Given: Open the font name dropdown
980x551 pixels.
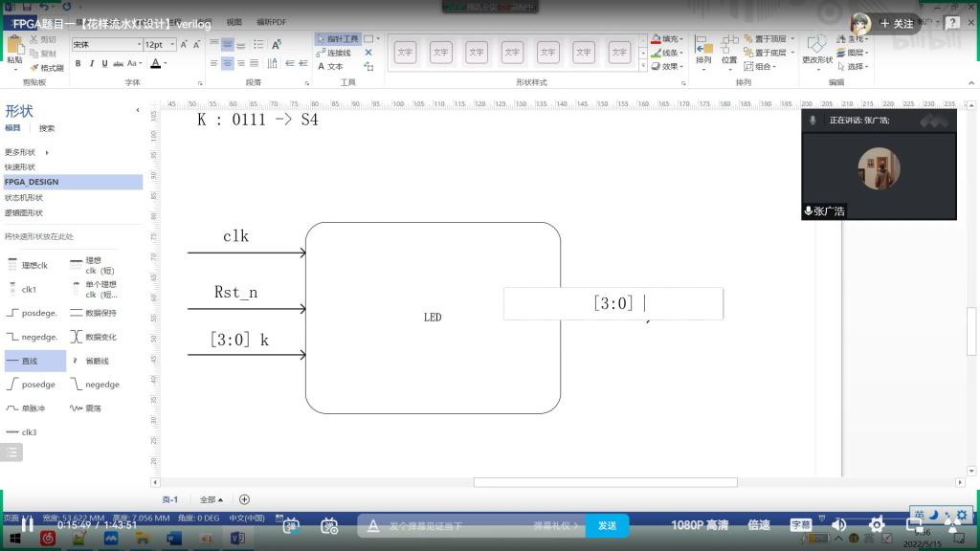Looking at the screenshot, I should pyautogui.click(x=136, y=45).
